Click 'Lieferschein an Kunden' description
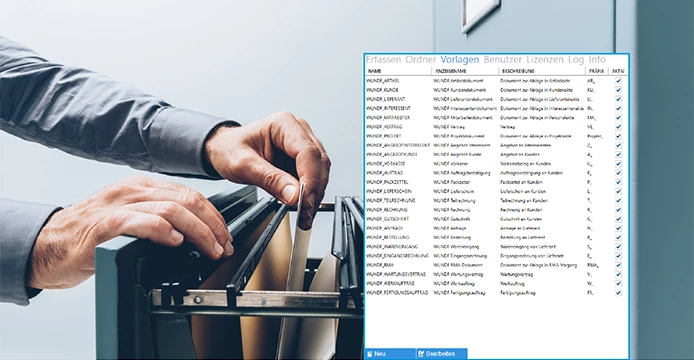Screen dimensions: 694x360 [x=523, y=191]
